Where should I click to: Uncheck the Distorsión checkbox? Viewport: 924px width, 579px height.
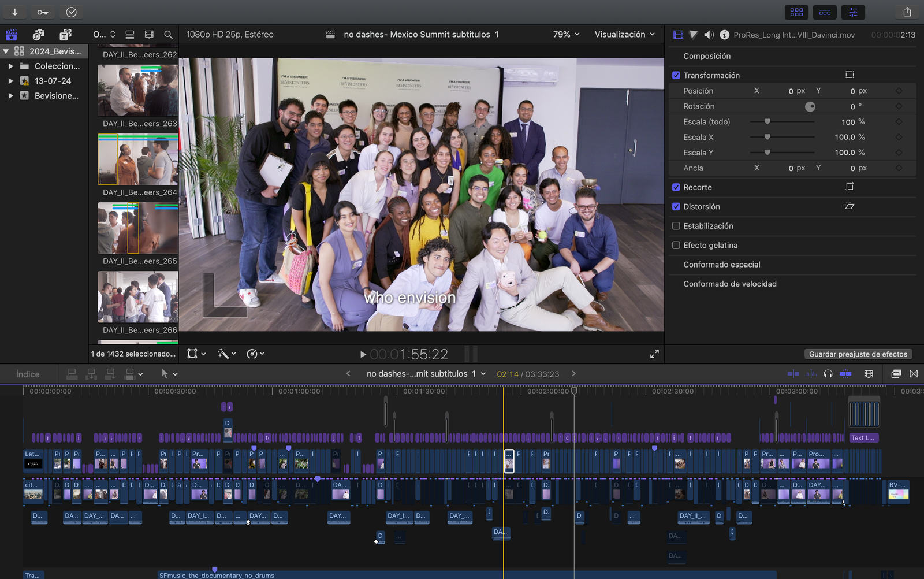tap(676, 206)
